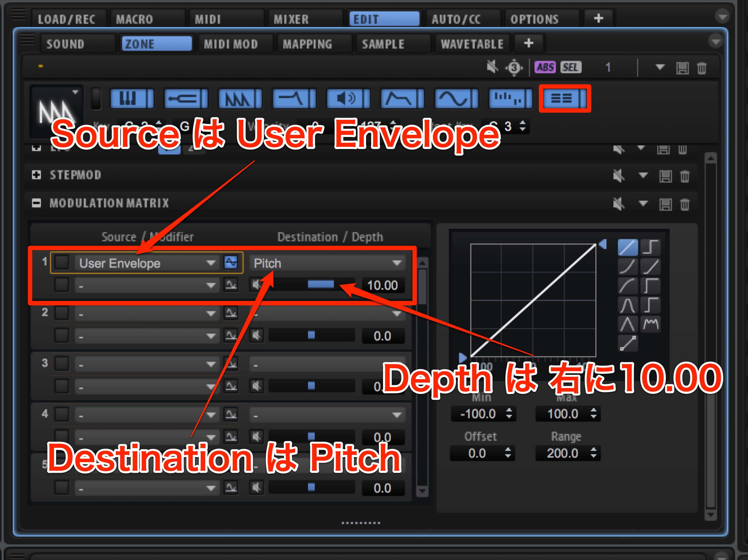
Task: Select the Wavetable tab
Action: point(472,44)
